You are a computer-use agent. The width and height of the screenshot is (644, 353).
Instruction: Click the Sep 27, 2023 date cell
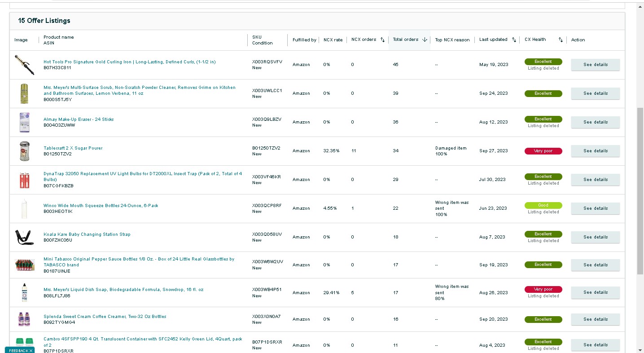coord(494,151)
